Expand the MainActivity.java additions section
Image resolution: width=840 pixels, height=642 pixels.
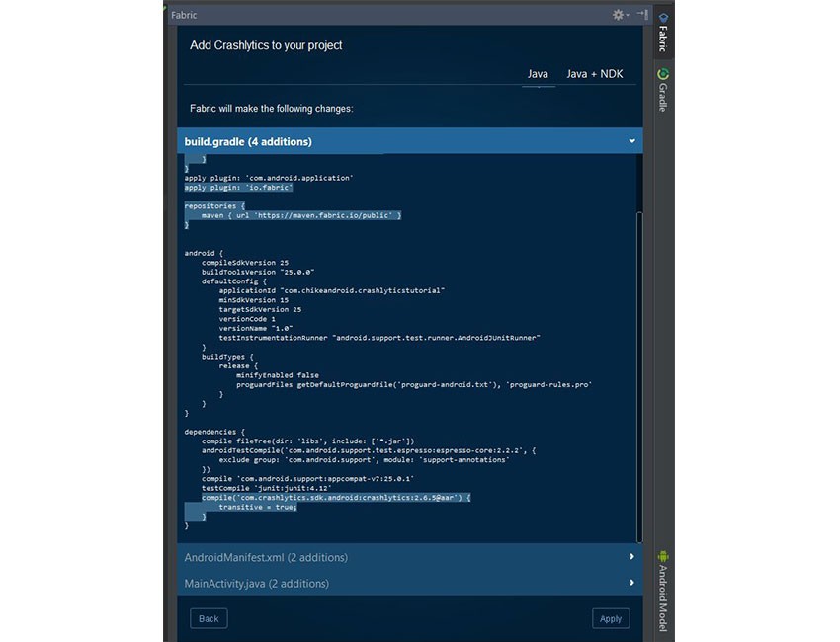click(x=632, y=583)
